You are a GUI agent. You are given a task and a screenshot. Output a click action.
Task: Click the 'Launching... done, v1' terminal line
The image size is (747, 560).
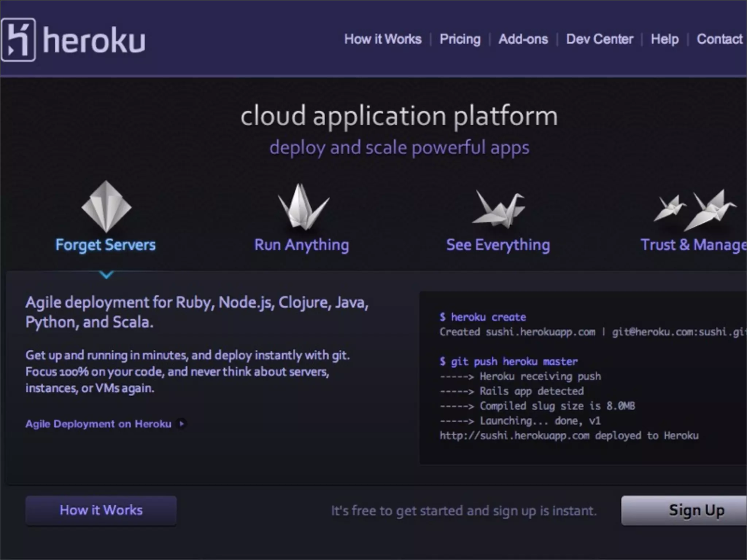coord(520,421)
